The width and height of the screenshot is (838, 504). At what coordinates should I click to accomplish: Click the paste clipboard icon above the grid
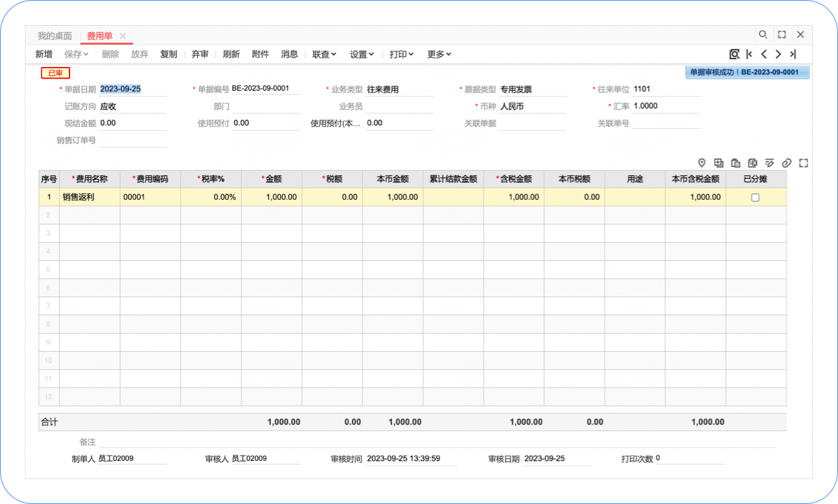click(x=736, y=163)
